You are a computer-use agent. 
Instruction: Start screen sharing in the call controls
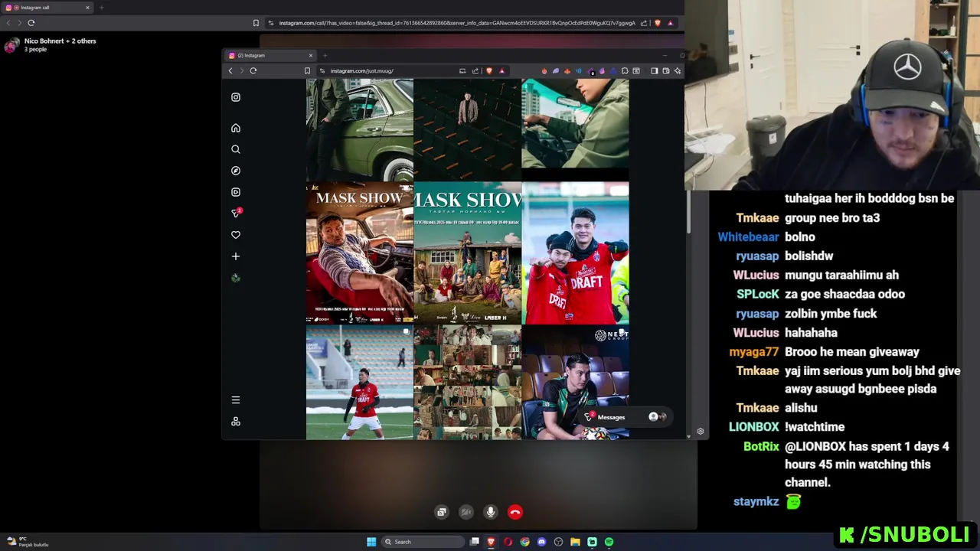click(x=442, y=512)
